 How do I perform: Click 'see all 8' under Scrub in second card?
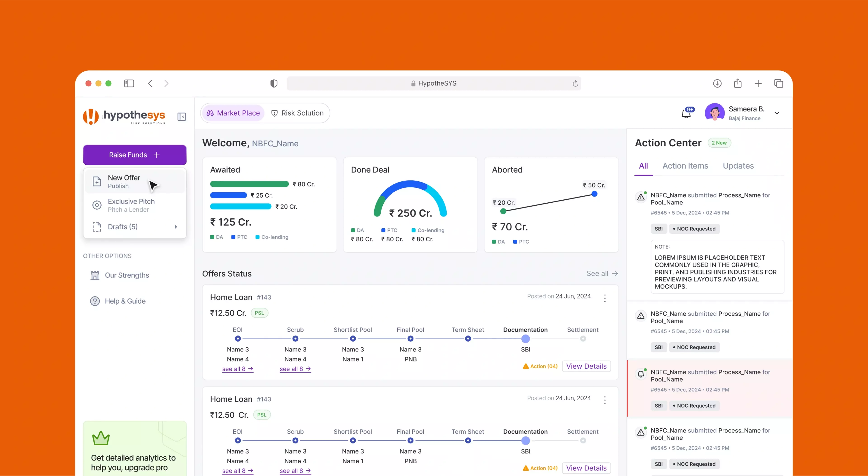295,471
